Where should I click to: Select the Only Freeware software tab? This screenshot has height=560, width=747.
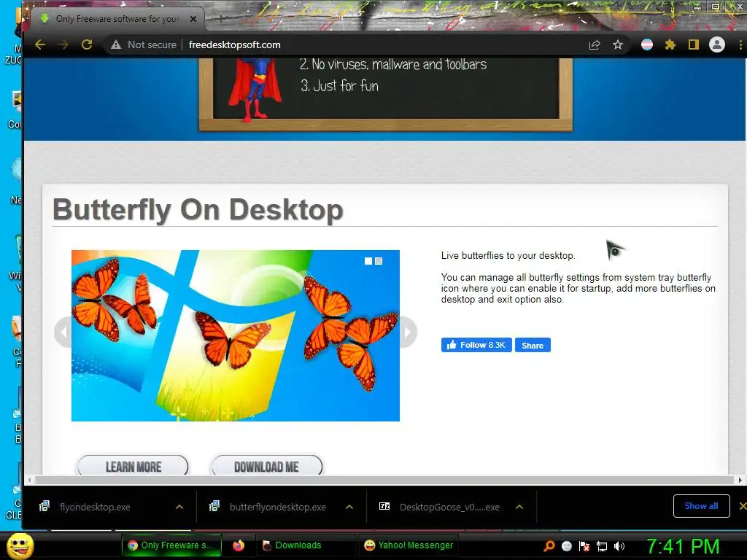(x=117, y=19)
